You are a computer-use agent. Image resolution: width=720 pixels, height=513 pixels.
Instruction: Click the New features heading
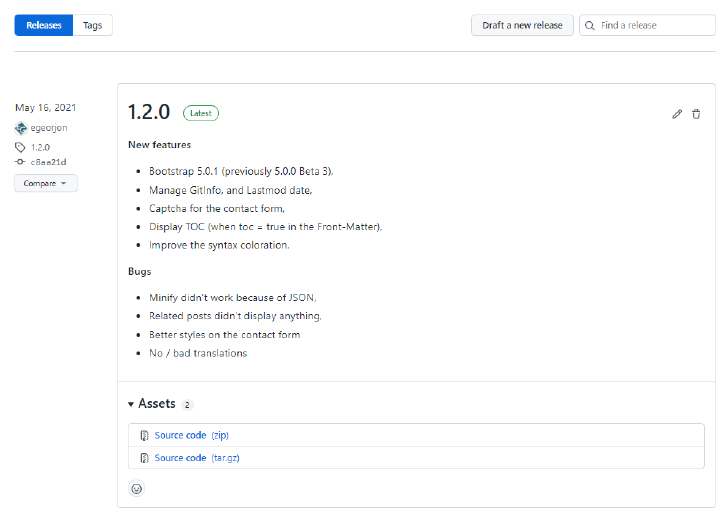[159, 145]
